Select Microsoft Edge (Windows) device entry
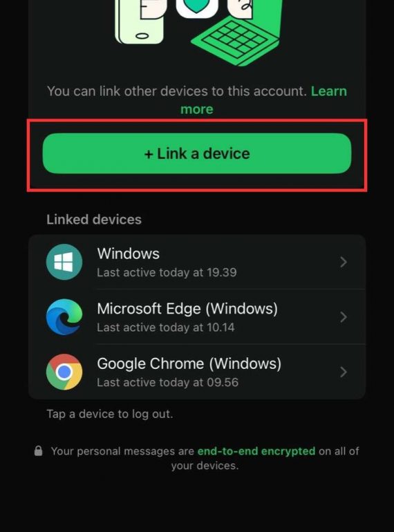This screenshot has width=394, height=532. pyautogui.click(x=197, y=317)
